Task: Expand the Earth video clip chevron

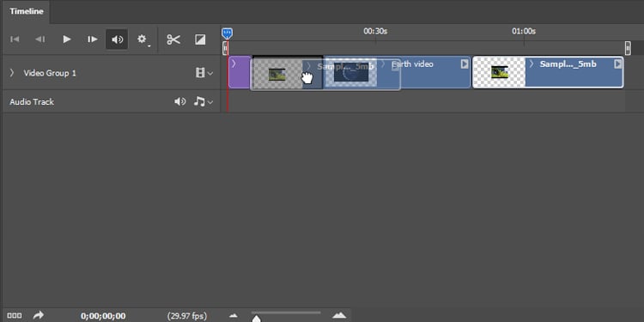Action: [x=383, y=64]
